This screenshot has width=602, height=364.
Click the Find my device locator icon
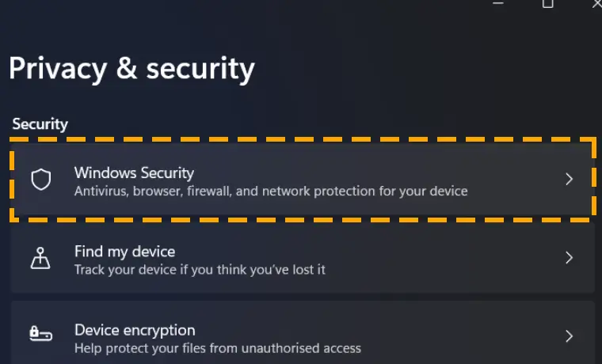pyautogui.click(x=40, y=258)
